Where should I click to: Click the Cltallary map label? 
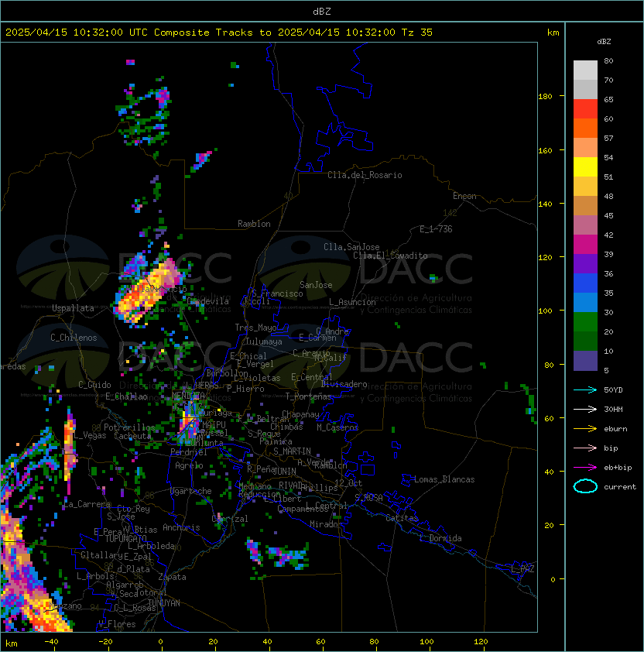[101, 555]
